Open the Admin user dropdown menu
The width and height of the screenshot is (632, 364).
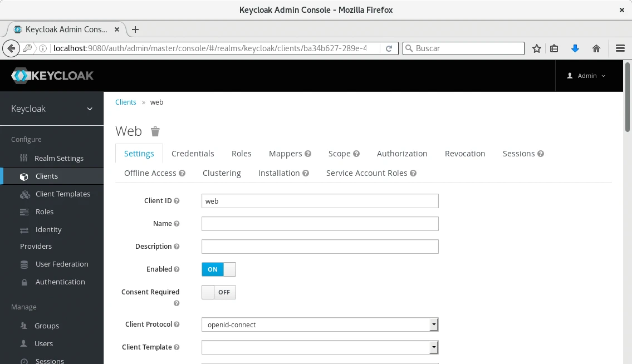point(586,76)
